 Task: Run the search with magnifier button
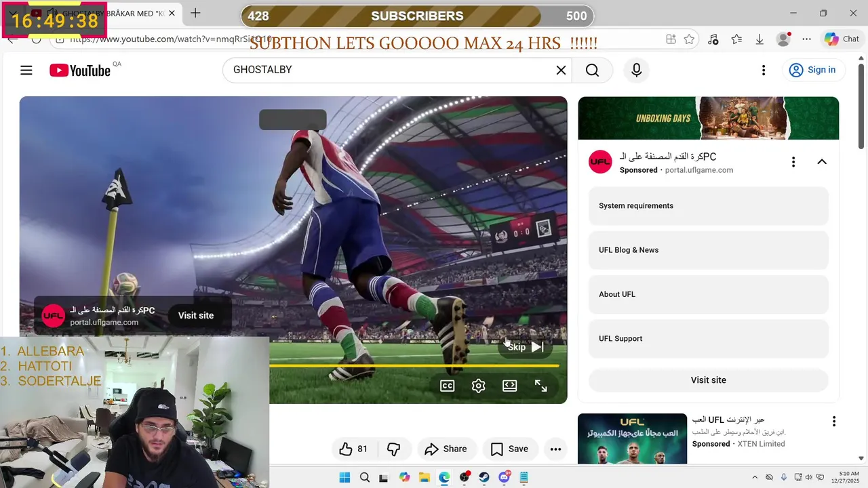point(592,70)
